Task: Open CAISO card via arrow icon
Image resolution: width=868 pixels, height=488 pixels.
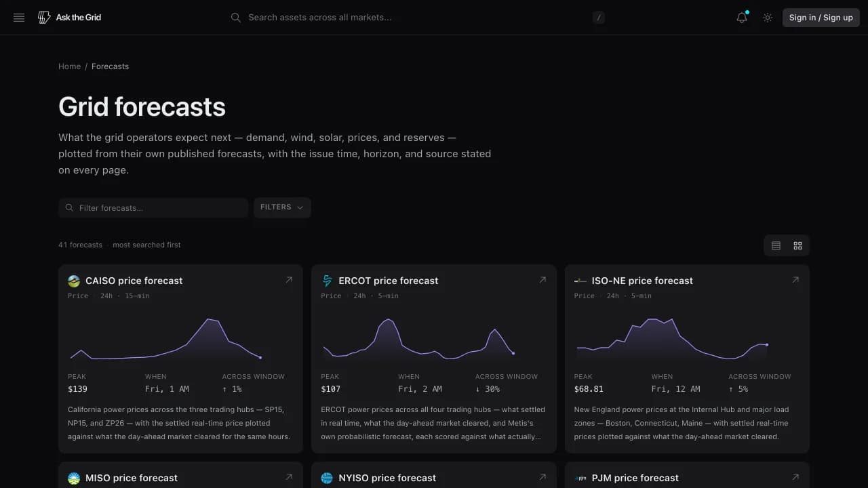Action: tap(289, 280)
